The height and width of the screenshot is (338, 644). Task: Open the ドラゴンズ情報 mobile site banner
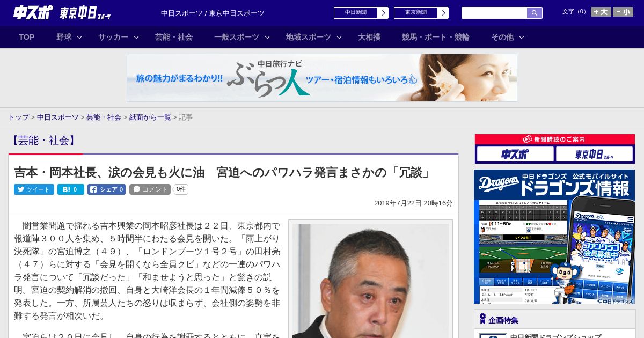[x=554, y=237]
